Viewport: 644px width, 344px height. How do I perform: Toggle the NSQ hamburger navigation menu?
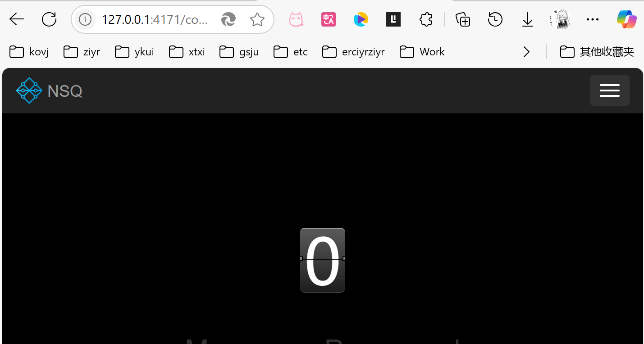(x=610, y=91)
